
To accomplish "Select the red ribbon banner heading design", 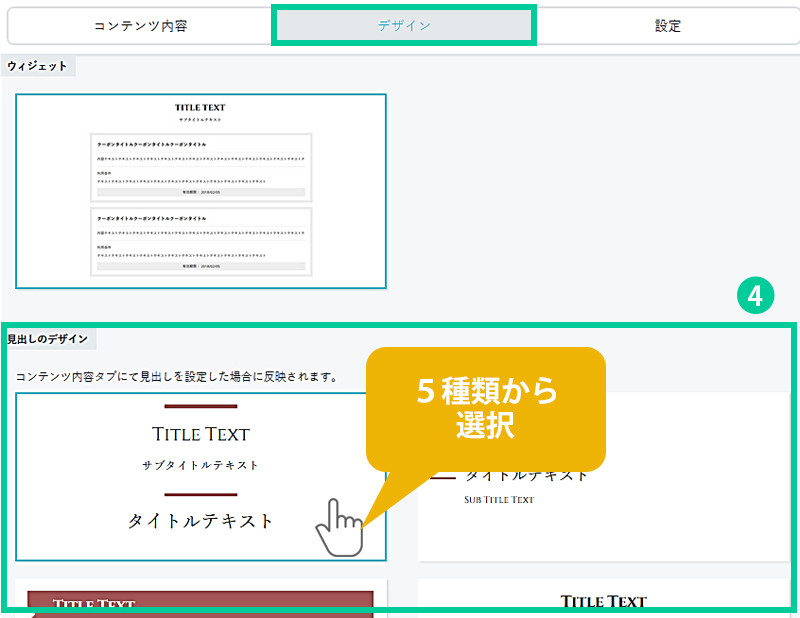I will pyautogui.click(x=200, y=602).
